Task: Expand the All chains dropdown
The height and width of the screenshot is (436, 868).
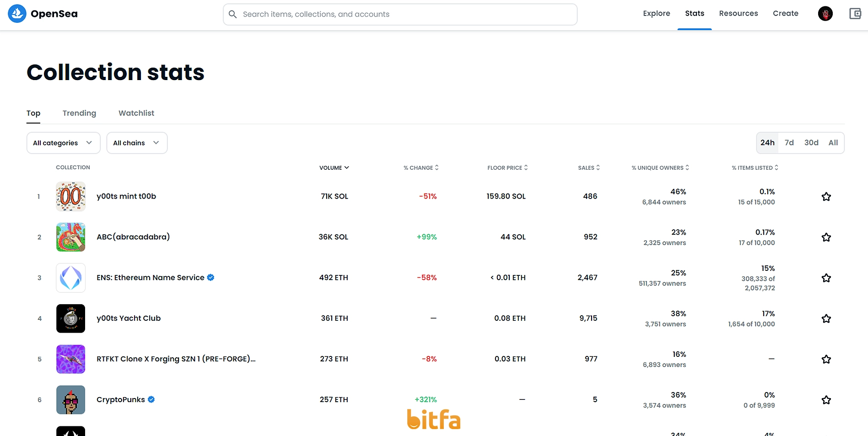Action: [137, 143]
